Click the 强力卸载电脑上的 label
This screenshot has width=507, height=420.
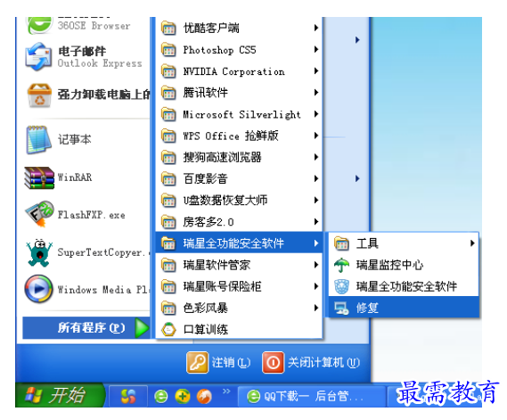[103, 95]
